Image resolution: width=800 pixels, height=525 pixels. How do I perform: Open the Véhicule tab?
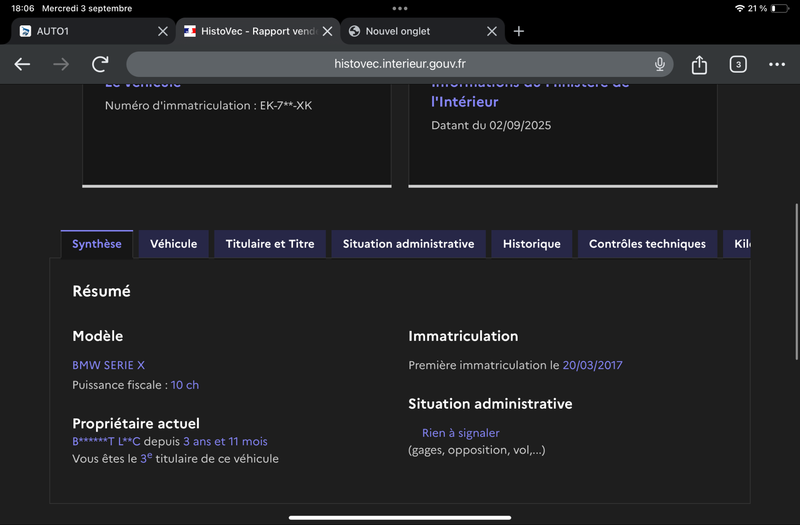pos(173,244)
